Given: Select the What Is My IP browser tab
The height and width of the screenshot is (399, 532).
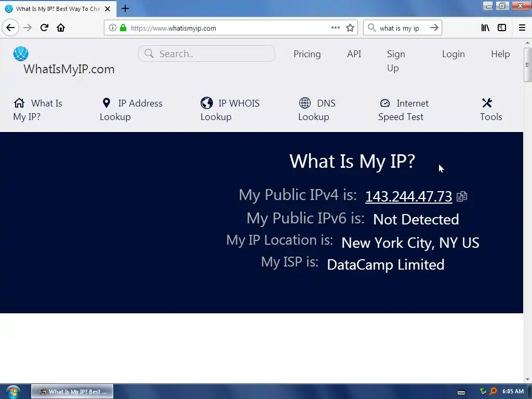Looking at the screenshot, I should tap(58, 9).
